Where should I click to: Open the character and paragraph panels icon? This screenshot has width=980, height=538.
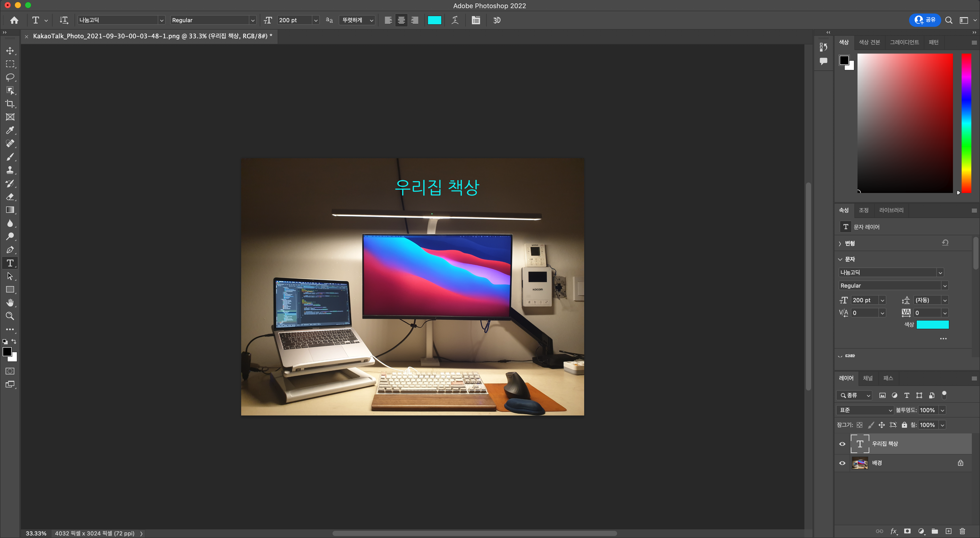click(x=475, y=20)
